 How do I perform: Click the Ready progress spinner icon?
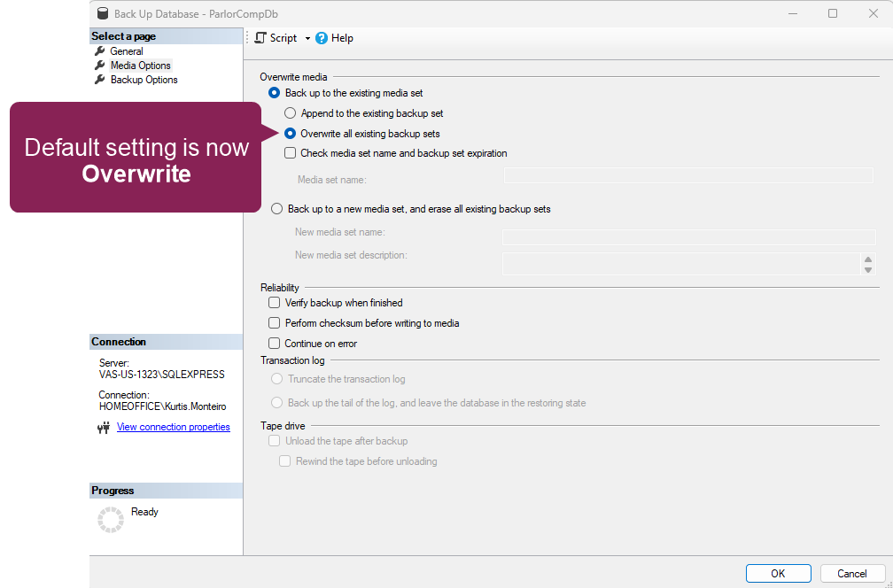[x=111, y=520]
